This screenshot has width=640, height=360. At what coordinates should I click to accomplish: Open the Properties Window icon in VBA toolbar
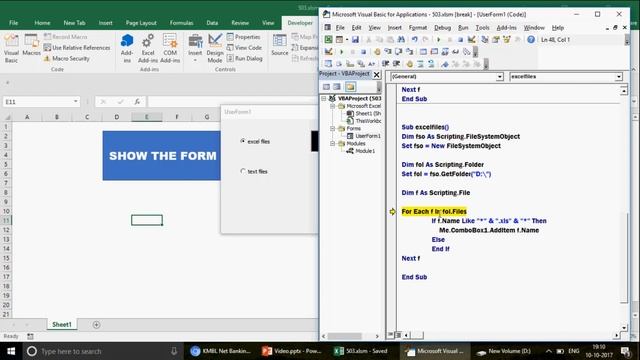pos(496,40)
